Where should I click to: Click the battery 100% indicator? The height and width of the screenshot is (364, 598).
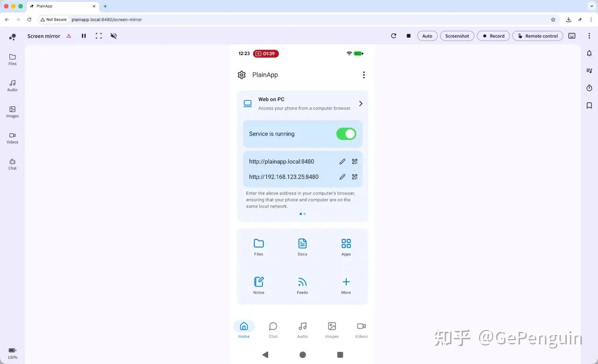13,353
